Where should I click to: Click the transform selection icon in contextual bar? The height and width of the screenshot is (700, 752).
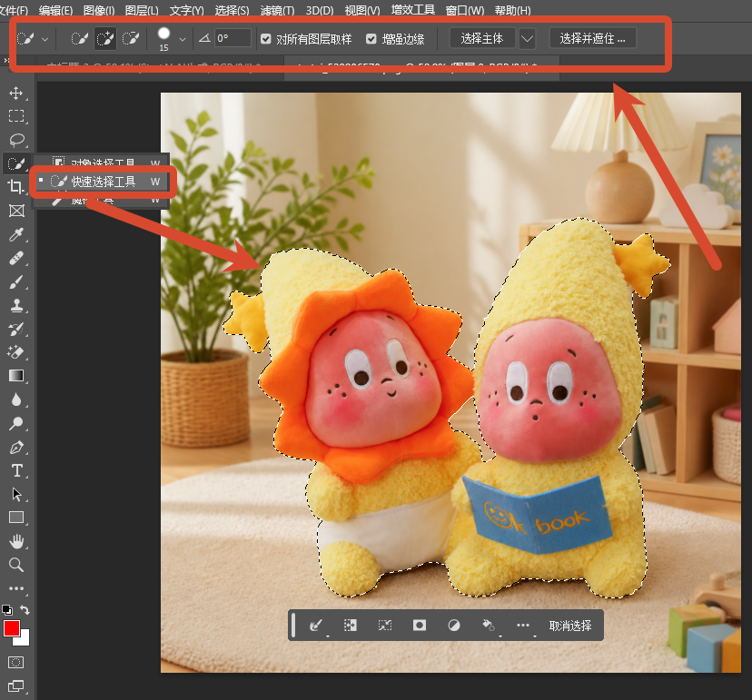(x=385, y=626)
